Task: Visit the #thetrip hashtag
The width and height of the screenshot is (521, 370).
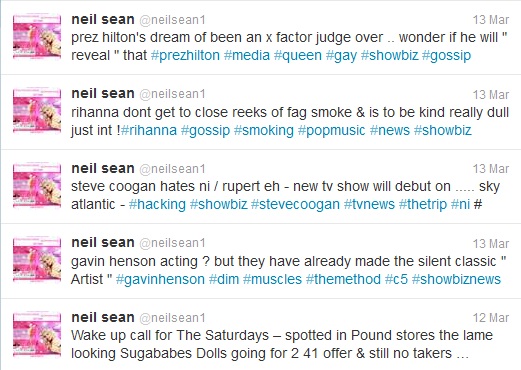Action: (423, 204)
